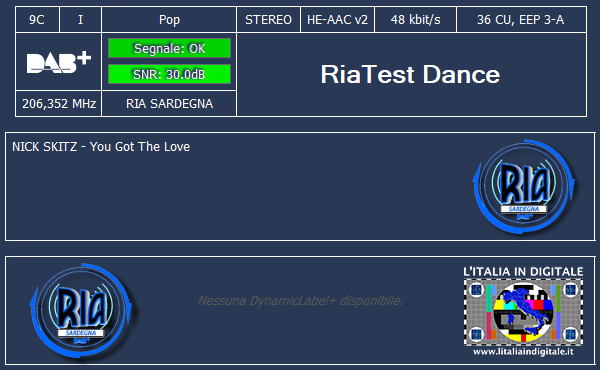Click the 36 CU, EEP 3-A cell
The image size is (600, 370).
[x=521, y=19]
